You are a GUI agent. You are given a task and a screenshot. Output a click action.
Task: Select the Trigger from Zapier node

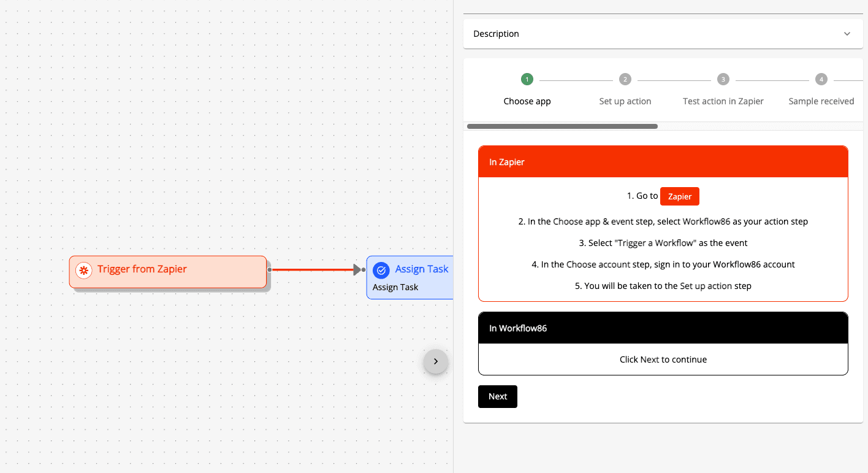(x=168, y=271)
